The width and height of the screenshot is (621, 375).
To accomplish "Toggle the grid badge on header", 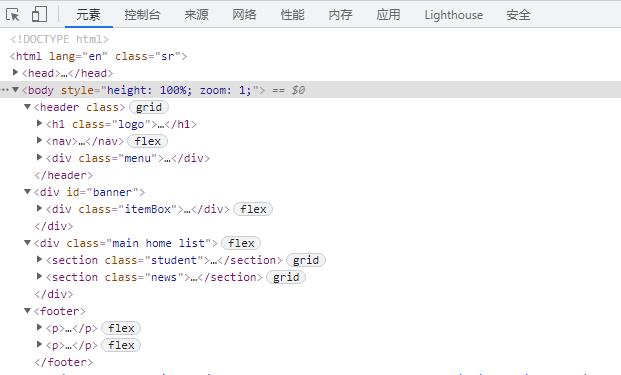I will (149, 107).
